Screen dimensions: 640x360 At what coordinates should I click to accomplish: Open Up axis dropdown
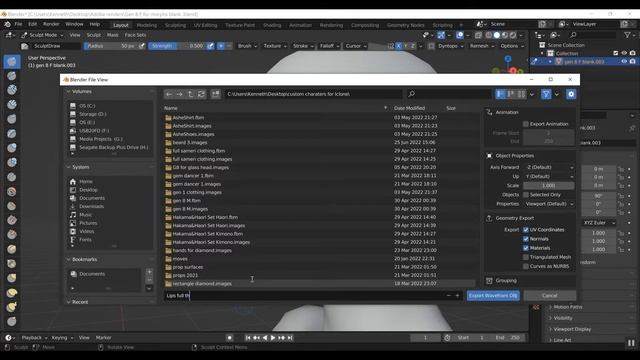click(x=549, y=177)
